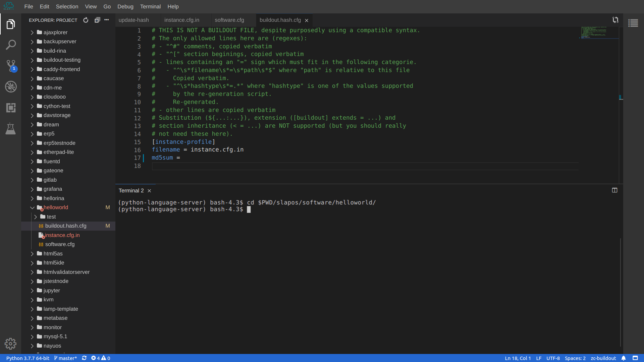Expand the jupyter folder
Screen dimensions: 644x362
pyautogui.click(x=32, y=291)
